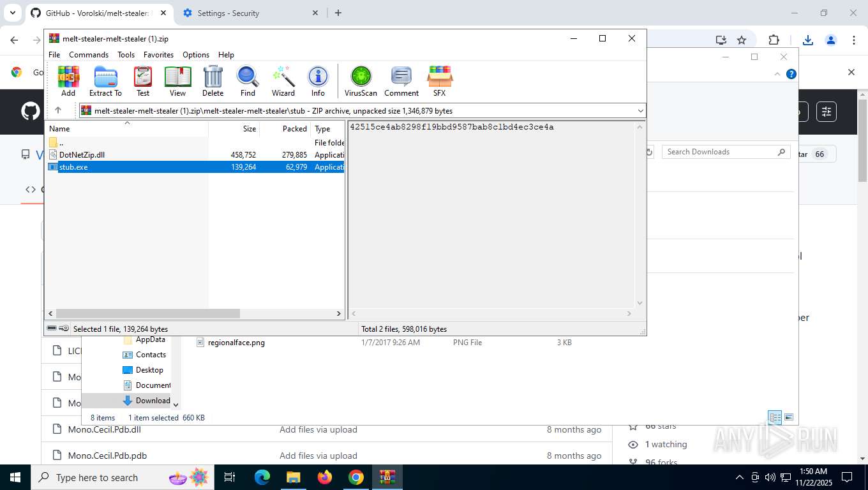Open Task View on the taskbar

pyautogui.click(x=230, y=477)
